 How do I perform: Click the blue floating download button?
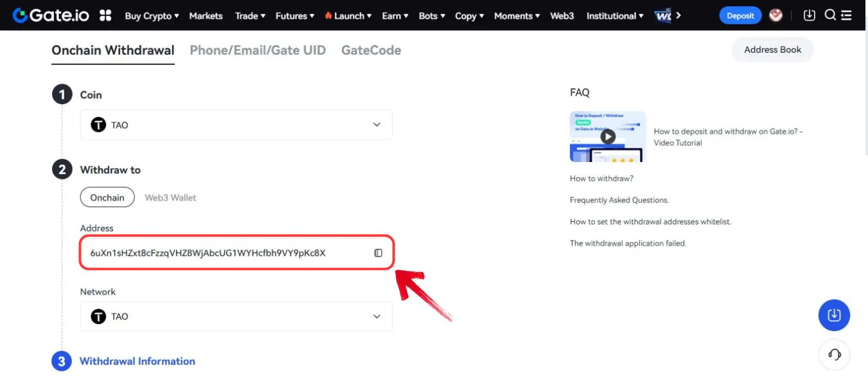click(x=834, y=315)
